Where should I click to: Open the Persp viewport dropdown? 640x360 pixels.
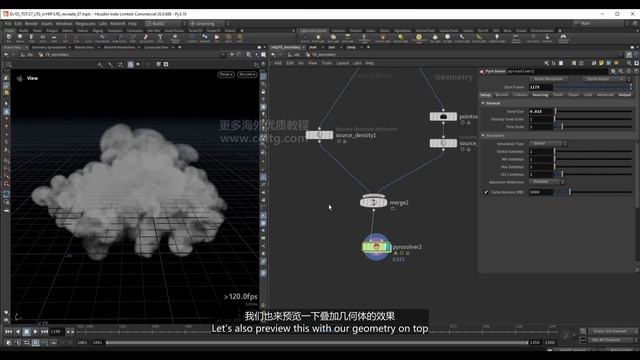tap(226, 74)
